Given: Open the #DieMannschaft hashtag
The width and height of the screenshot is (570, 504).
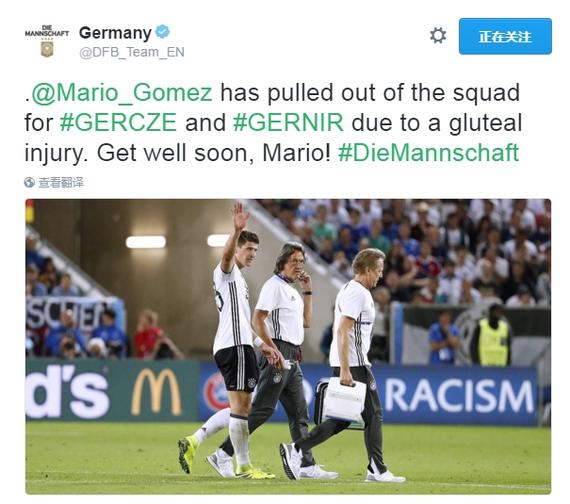Looking at the screenshot, I should (428, 153).
